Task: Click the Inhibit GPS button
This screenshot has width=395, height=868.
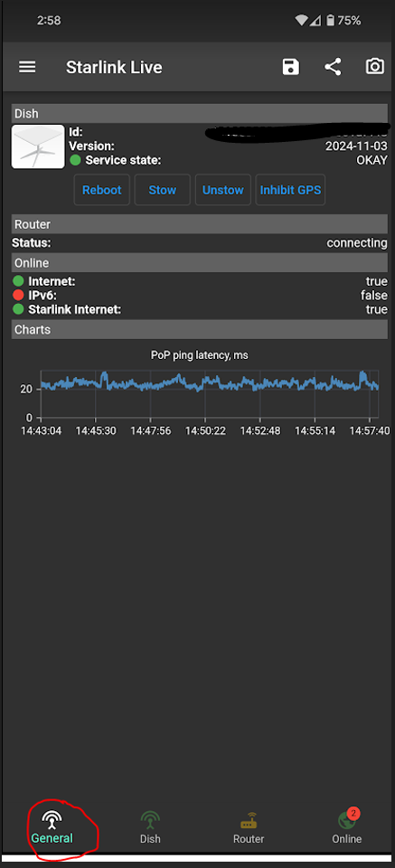Action: point(290,190)
